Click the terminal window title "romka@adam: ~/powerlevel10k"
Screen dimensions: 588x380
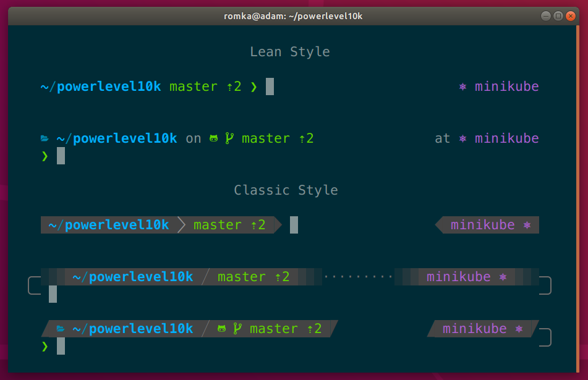pos(293,16)
